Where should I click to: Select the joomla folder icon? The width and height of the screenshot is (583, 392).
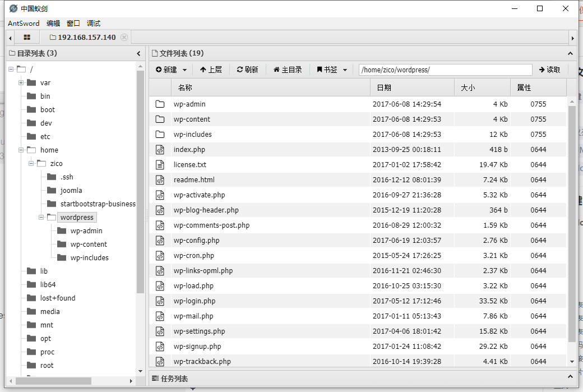click(x=52, y=190)
